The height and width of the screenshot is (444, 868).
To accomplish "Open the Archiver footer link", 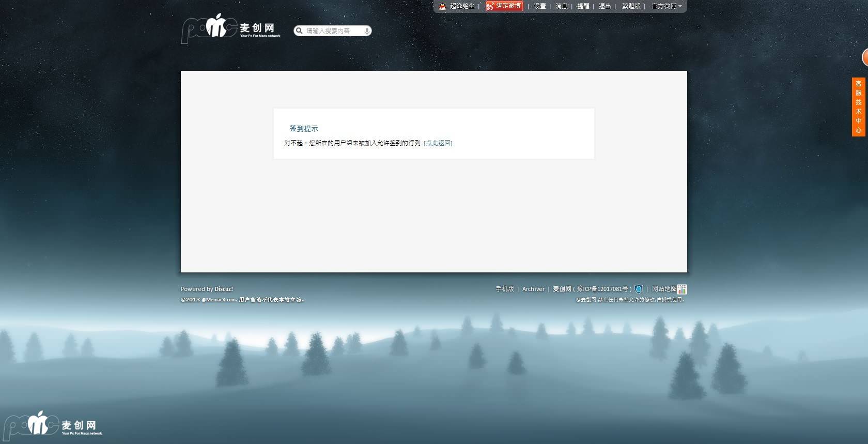I will [x=533, y=289].
